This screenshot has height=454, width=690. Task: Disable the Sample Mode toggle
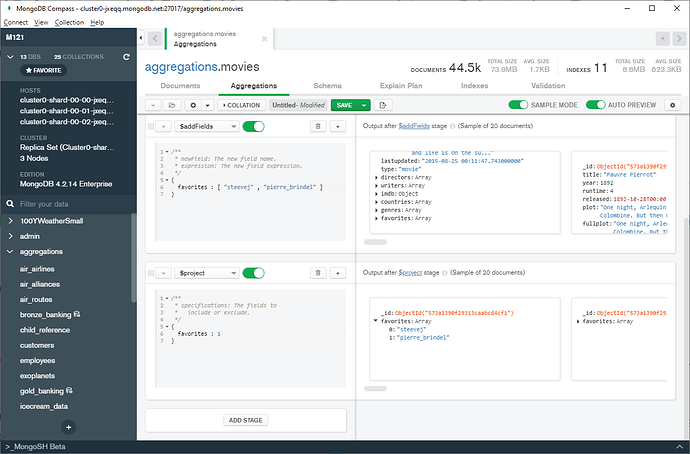[518, 105]
